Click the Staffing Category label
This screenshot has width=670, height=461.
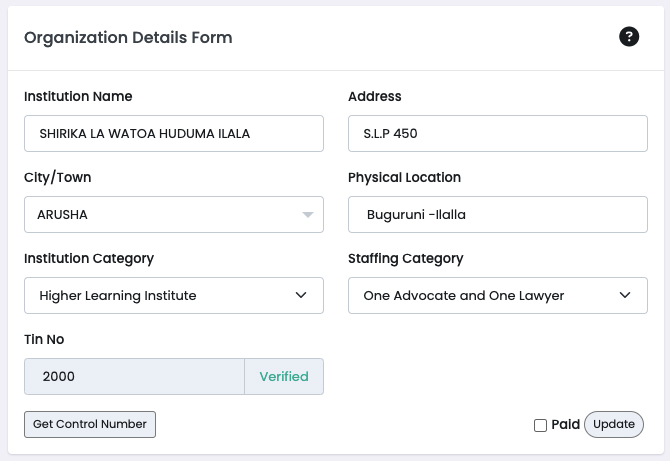[405, 258]
